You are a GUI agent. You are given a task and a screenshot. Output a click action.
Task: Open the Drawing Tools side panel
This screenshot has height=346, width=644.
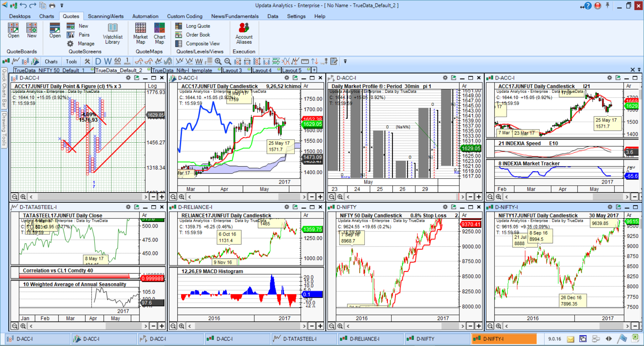[x=4, y=129]
